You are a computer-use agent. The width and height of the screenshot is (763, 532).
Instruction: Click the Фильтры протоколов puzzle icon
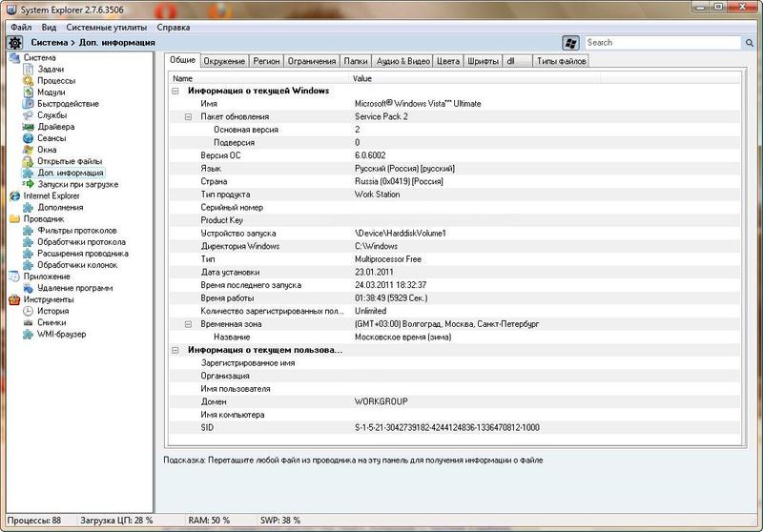[29, 231]
